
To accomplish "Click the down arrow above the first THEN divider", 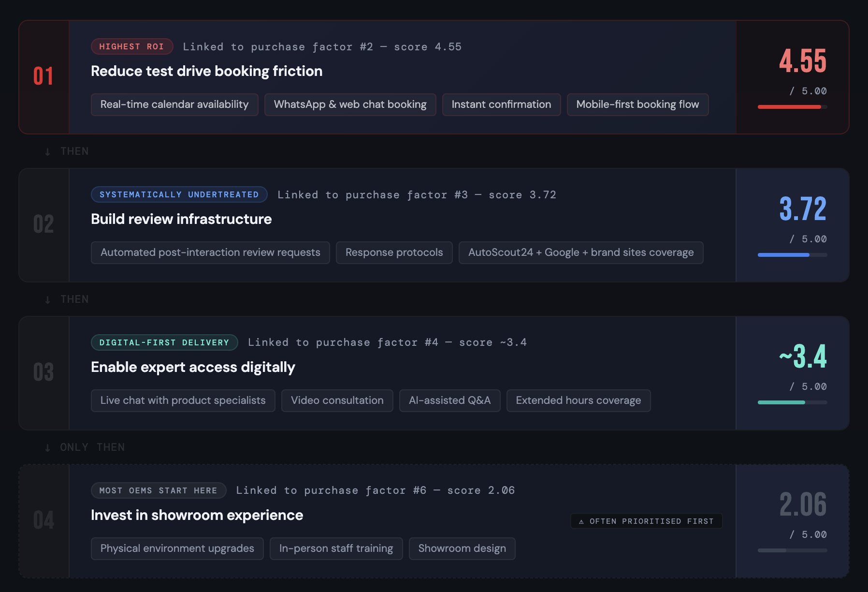I will (x=47, y=151).
